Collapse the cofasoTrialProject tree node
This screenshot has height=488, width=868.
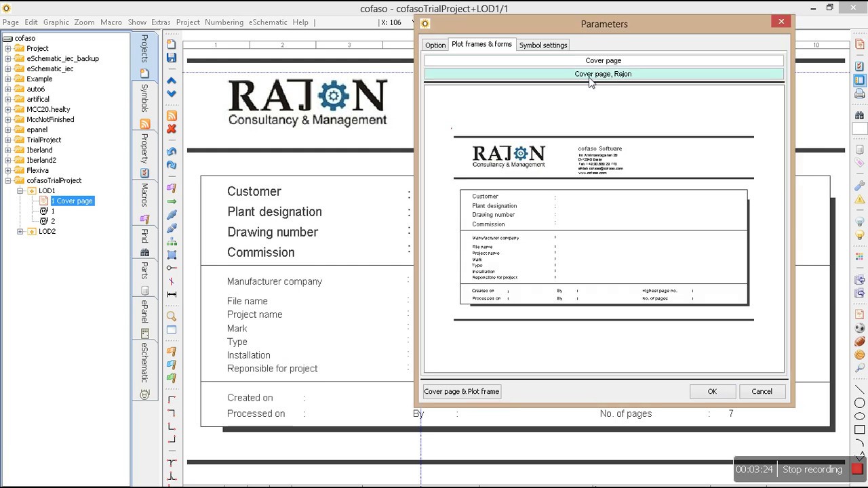pyautogui.click(x=8, y=180)
